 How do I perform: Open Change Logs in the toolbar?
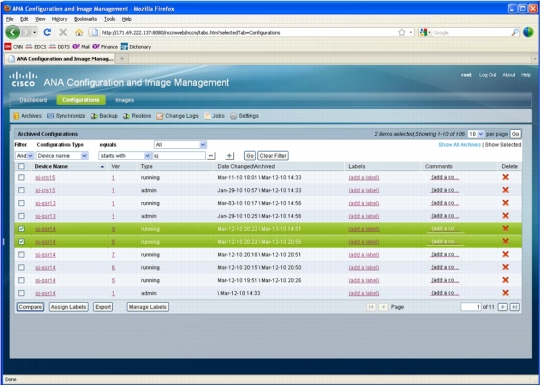(177, 116)
